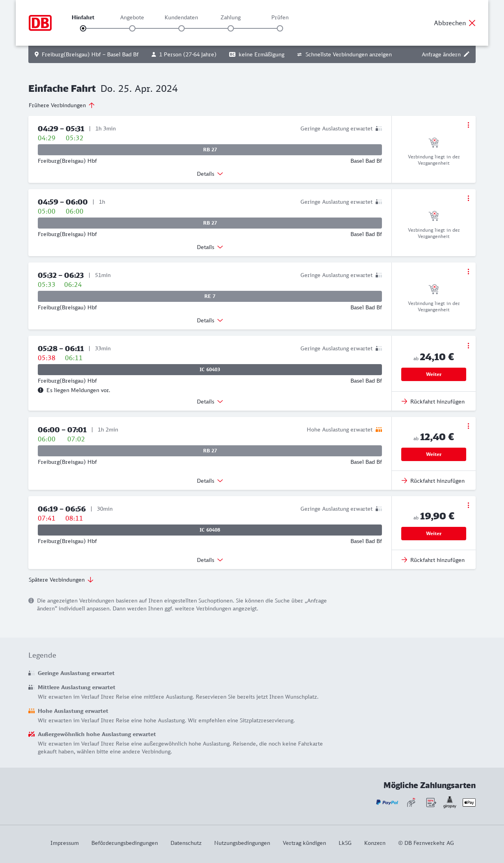Click the DB logo
Screen dimensions: 504x863
(40, 23)
